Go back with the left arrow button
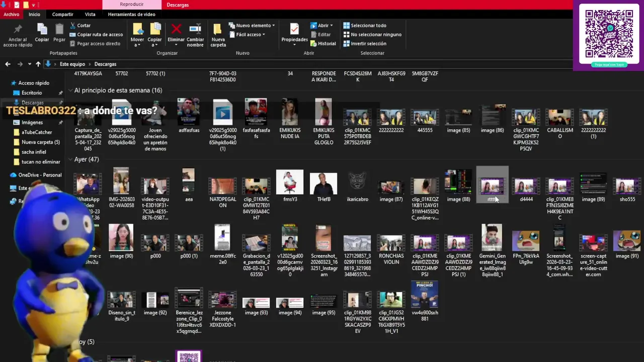The height and width of the screenshot is (362, 644). (8, 64)
